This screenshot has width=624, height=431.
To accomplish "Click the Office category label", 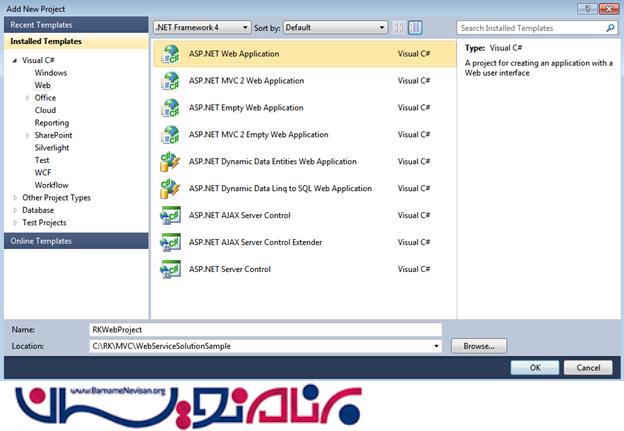I will [45, 98].
